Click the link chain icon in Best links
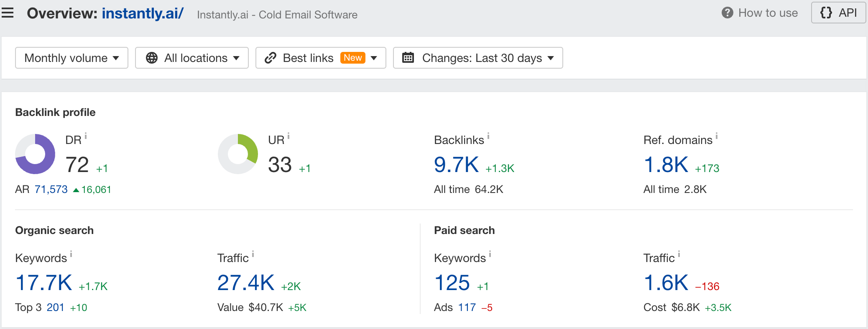868x329 pixels. pyautogui.click(x=271, y=58)
